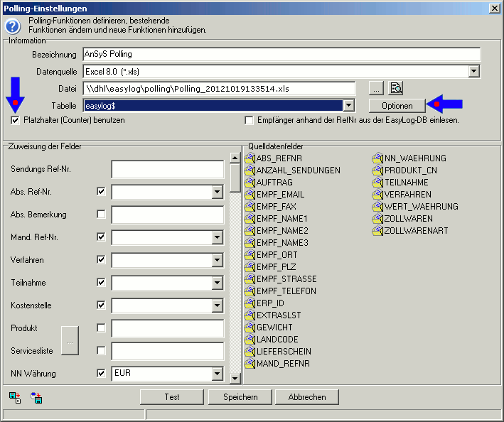504x422 pixels.
Task: Click the Optionen button
Action: tap(397, 105)
